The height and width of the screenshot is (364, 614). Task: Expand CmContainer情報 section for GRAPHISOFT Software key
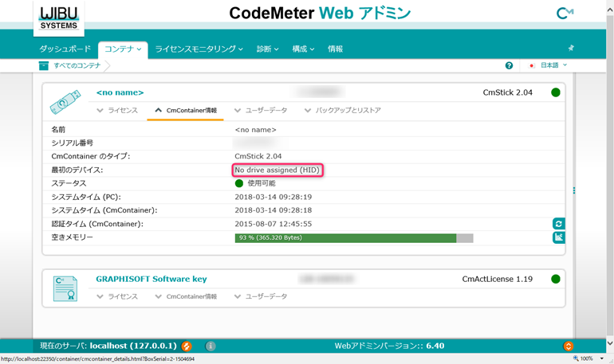(186, 296)
